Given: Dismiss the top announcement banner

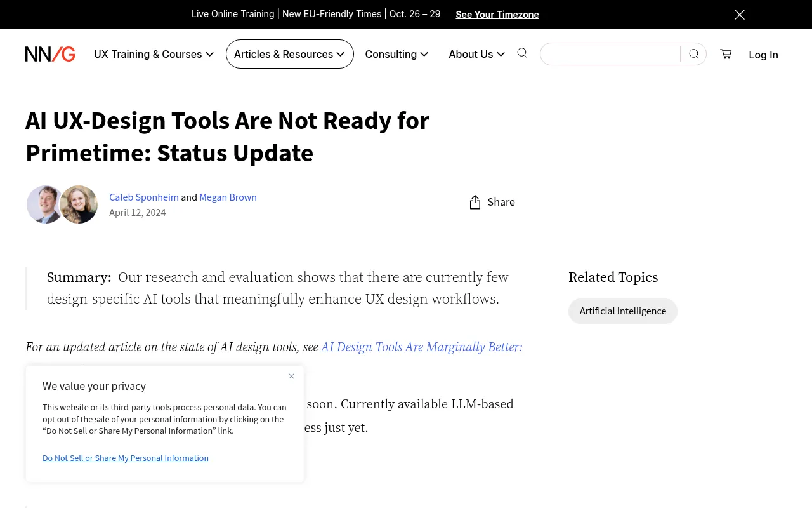Looking at the screenshot, I should click(740, 15).
